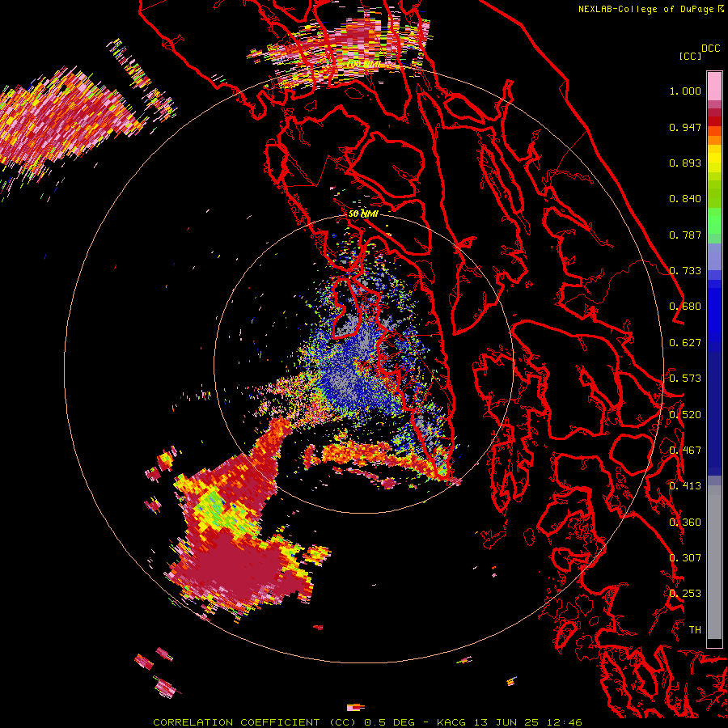Click the [CC] units label
This screenshot has height=728, width=728.
pyautogui.click(x=690, y=56)
